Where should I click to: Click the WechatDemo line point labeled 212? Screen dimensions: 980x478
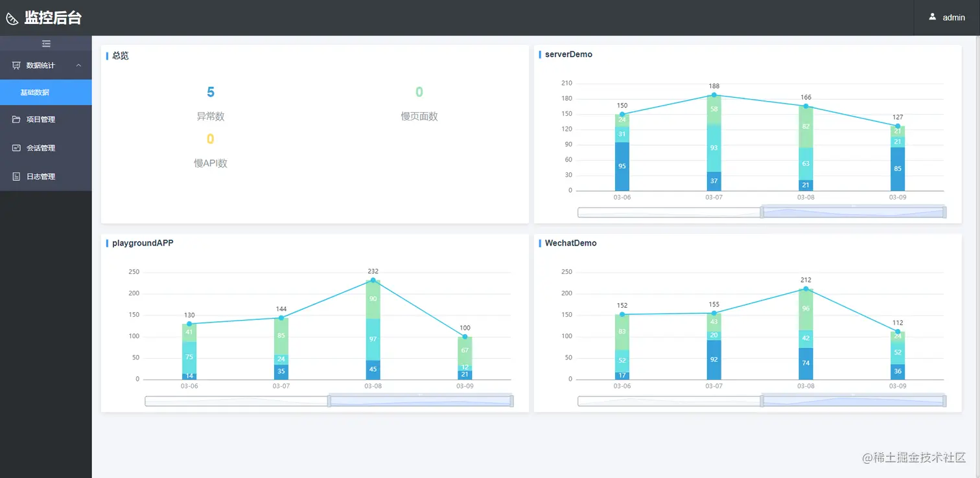click(806, 289)
